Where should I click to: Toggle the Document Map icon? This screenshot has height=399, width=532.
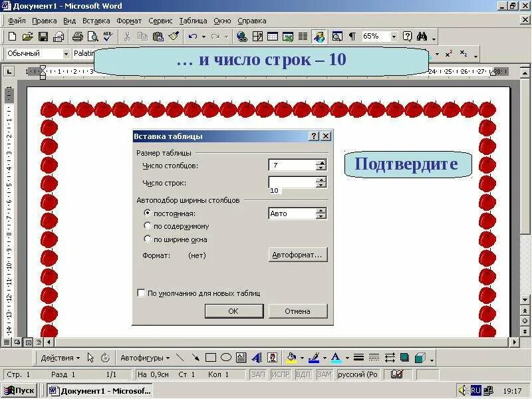click(x=337, y=37)
